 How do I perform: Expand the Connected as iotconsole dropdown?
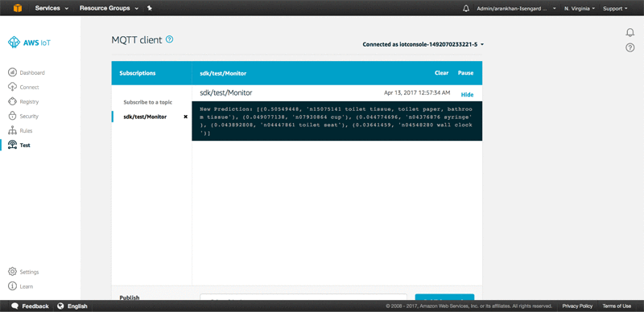pyautogui.click(x=423, y=44)
